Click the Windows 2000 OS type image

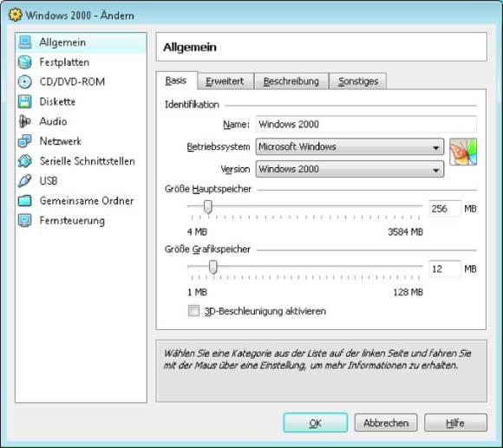pyautogui.click(x=463, y=152)
